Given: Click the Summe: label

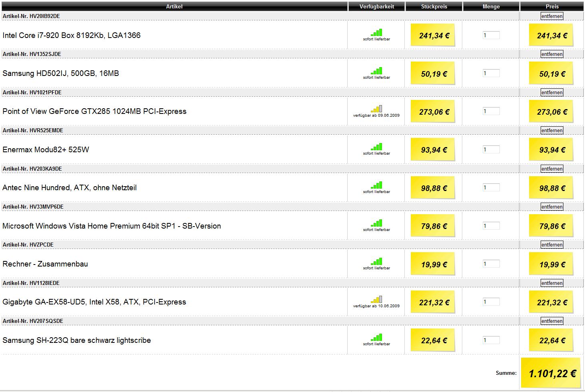Looking at the screenshot, I should pos(506,373).
